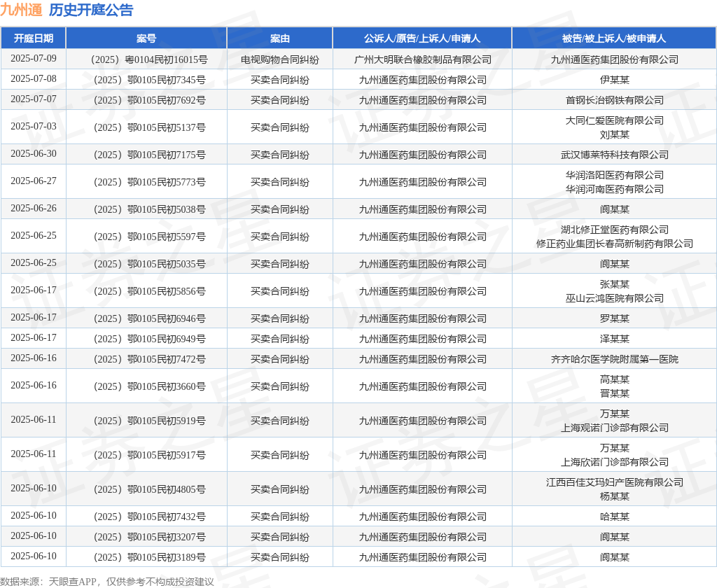Click defendant 武汉博莱特科技有限公司
This screenshot has height=588, width=717.
(615, 155)
